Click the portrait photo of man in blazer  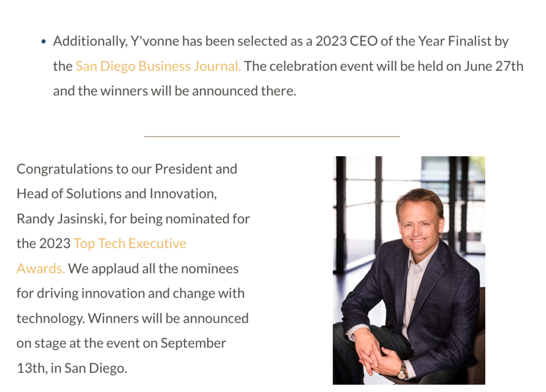tap(409, 270)
